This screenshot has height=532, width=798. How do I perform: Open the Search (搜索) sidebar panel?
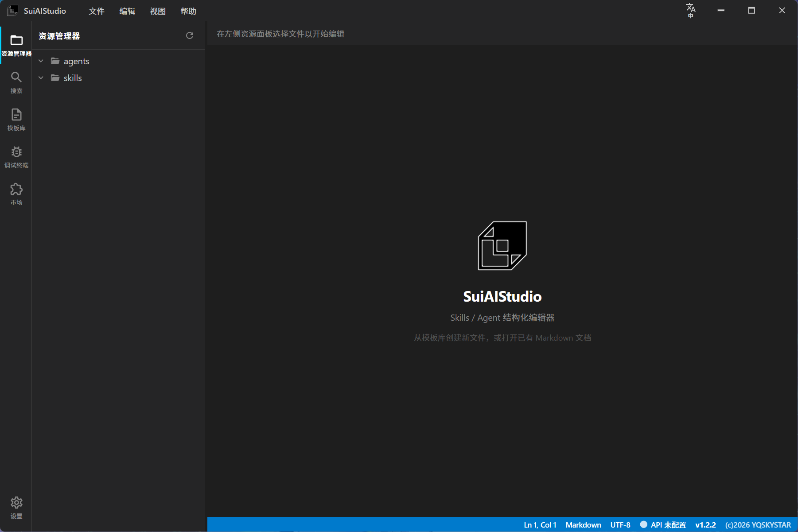tap(16, 83)
